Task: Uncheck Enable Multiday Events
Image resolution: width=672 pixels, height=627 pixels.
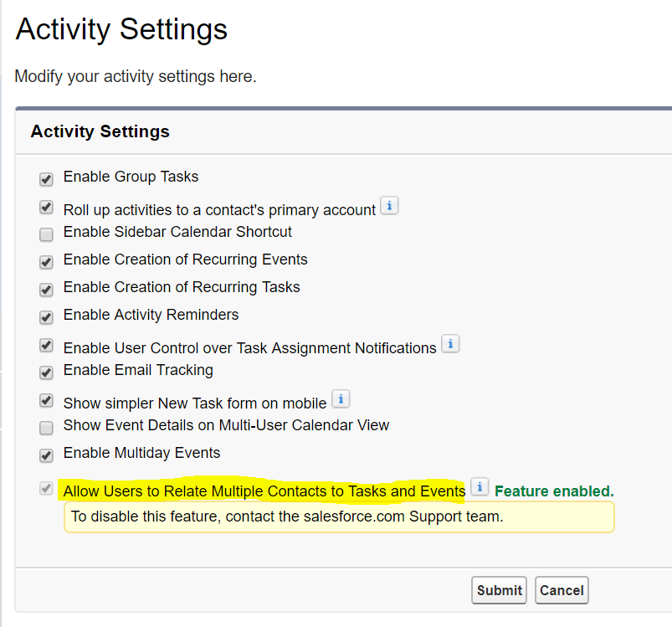Action: click(46, 456)
